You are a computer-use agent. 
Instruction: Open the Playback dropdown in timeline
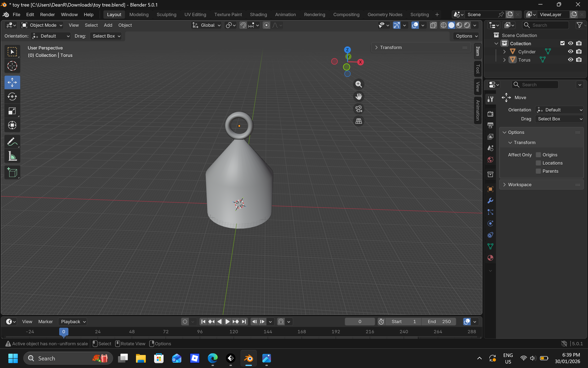point(73,322)
